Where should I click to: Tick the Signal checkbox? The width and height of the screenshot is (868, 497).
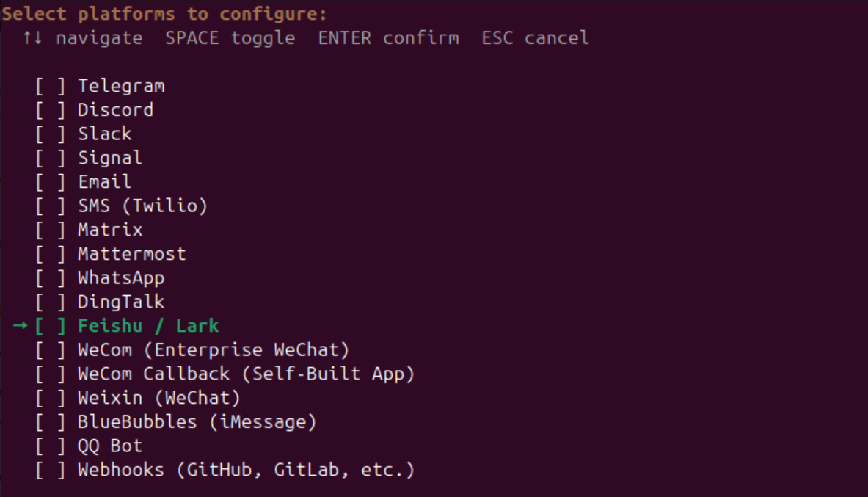pyautogui.click(x=51, y=158)
